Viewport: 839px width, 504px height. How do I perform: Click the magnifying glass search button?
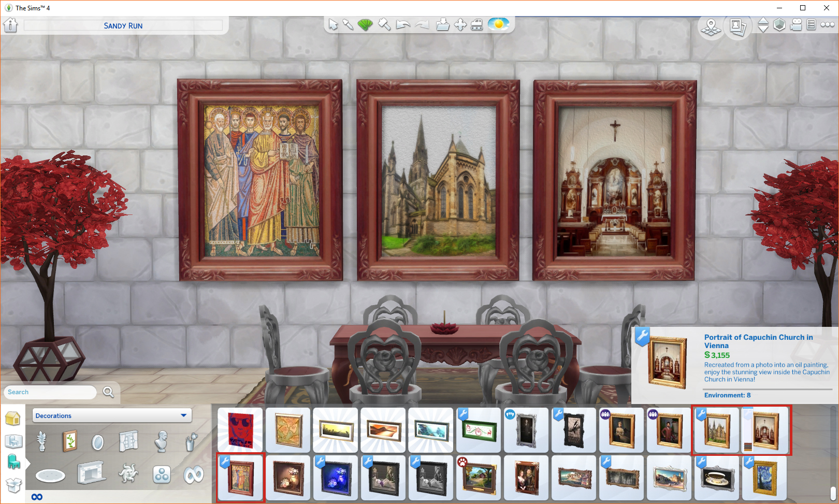click(108, 392)
